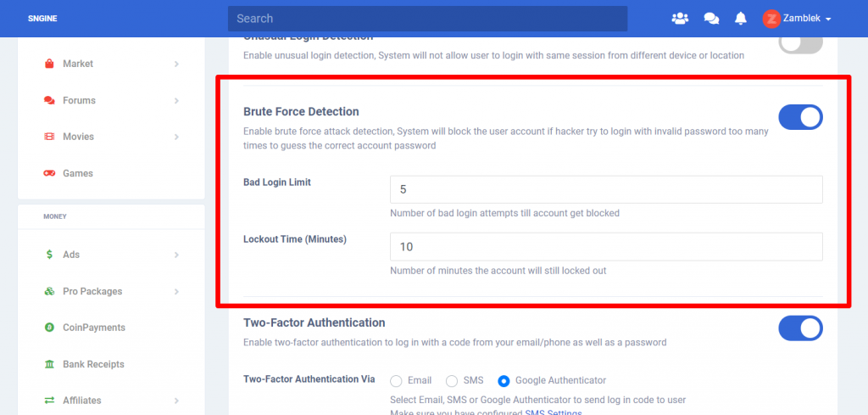This screenshot has height=415, width=868.
Task: Expand the Affiliates menu chevron
Action: [176, 400]
